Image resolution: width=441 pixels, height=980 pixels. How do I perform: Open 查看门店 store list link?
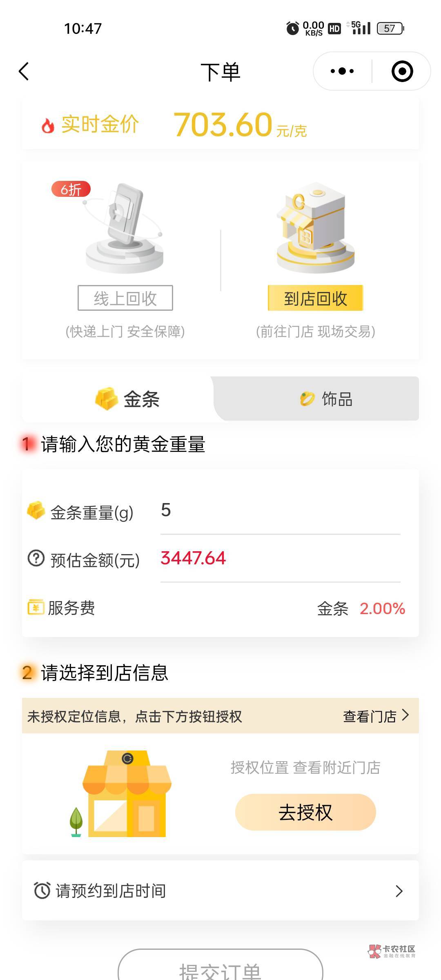pyautogui.click(x=370, y=716)
